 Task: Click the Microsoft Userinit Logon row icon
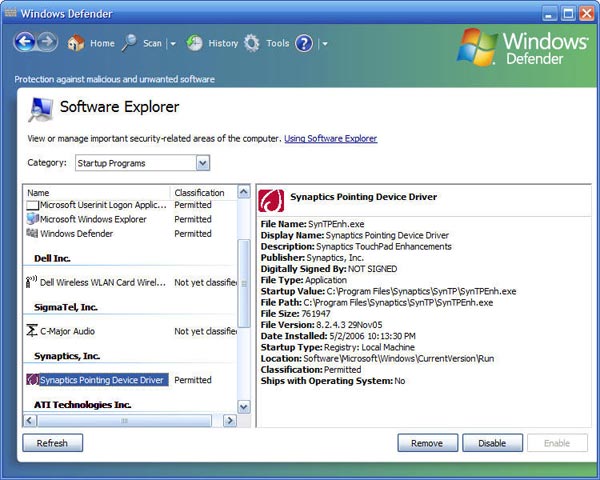coord(33,205)
